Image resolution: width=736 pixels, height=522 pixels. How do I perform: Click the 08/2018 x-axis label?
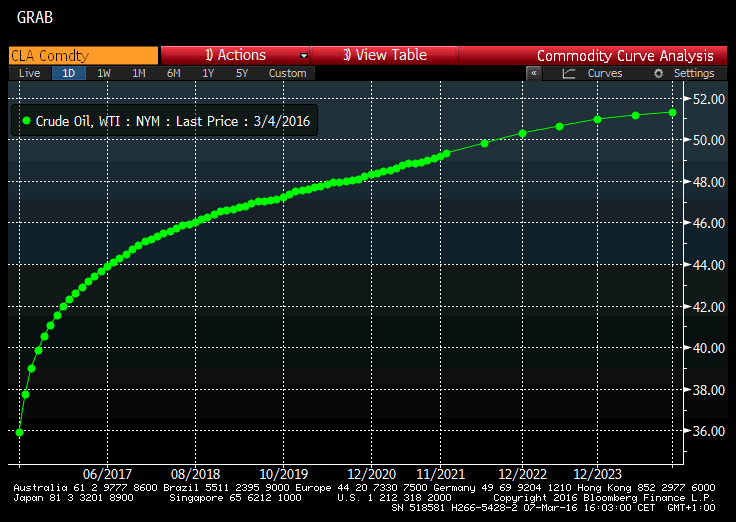tap(195, 474)
